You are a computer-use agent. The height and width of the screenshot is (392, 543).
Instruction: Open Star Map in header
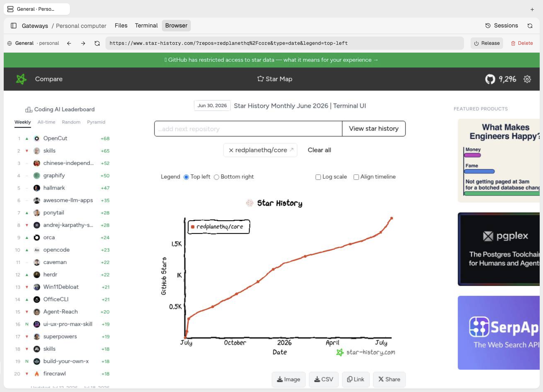pos(275,79)
